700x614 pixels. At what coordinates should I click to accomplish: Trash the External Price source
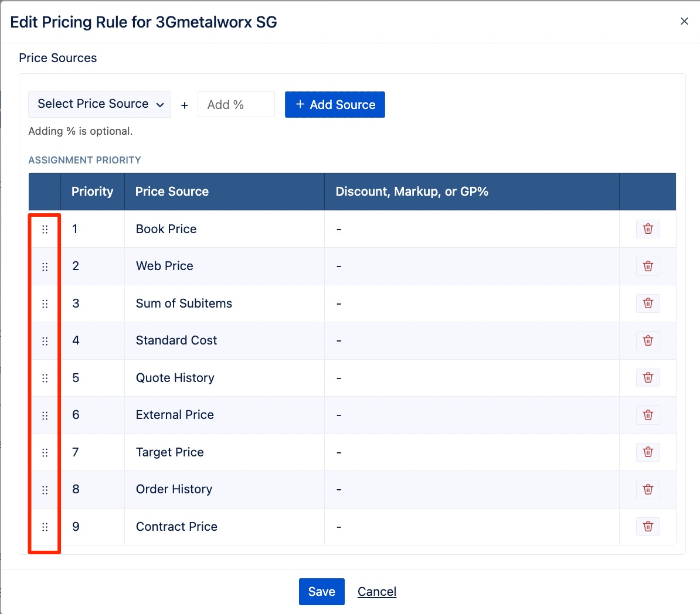click(648, 415)
